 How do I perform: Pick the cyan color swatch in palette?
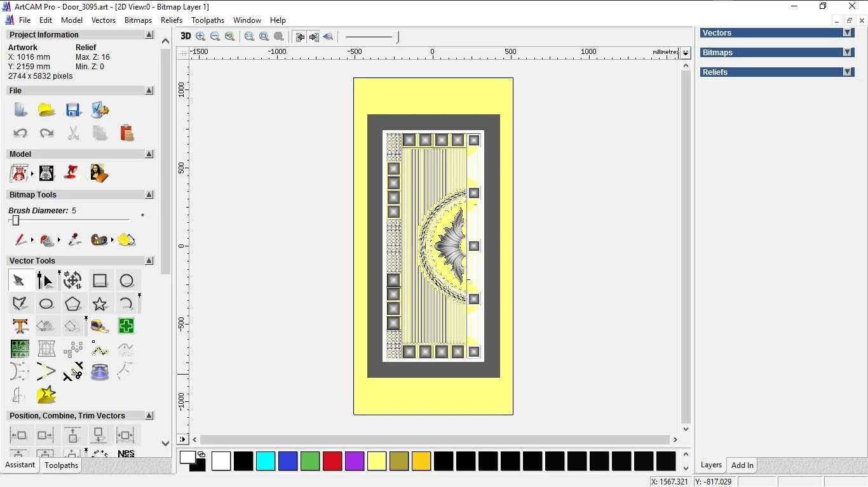pos(266,461)
